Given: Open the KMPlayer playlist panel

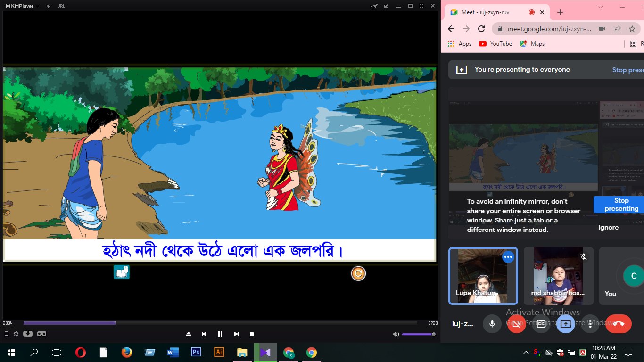Looking at the screenshot, I should point(7,334).
